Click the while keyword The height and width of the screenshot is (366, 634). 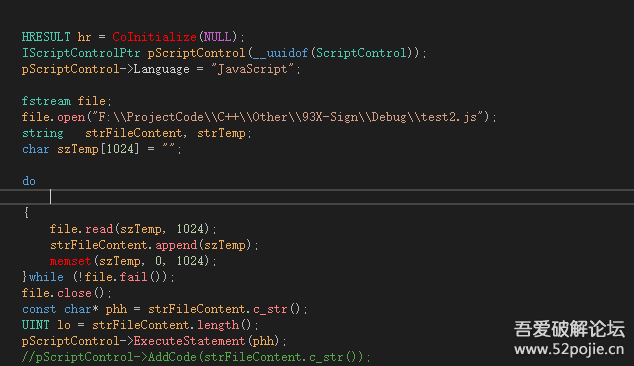(46, 277)
